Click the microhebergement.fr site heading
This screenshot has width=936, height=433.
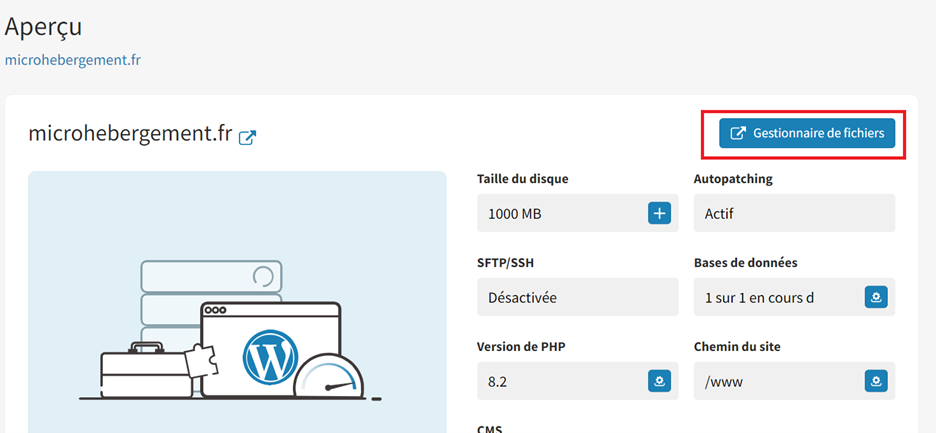click(x=130, y=134)
